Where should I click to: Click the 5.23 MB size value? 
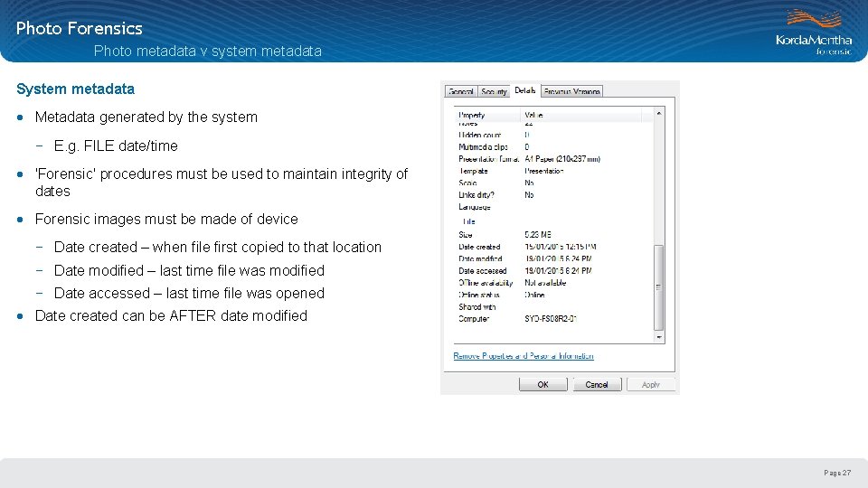pos(538,235)
